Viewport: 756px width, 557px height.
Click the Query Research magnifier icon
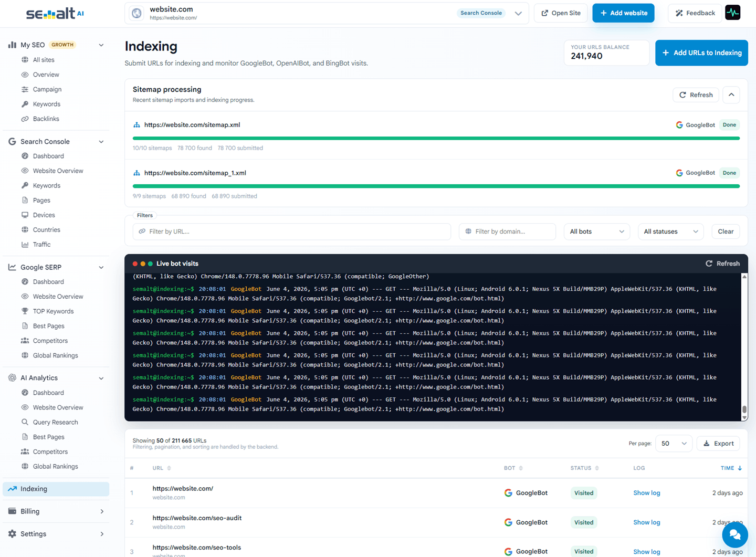(x=25, y=422)
